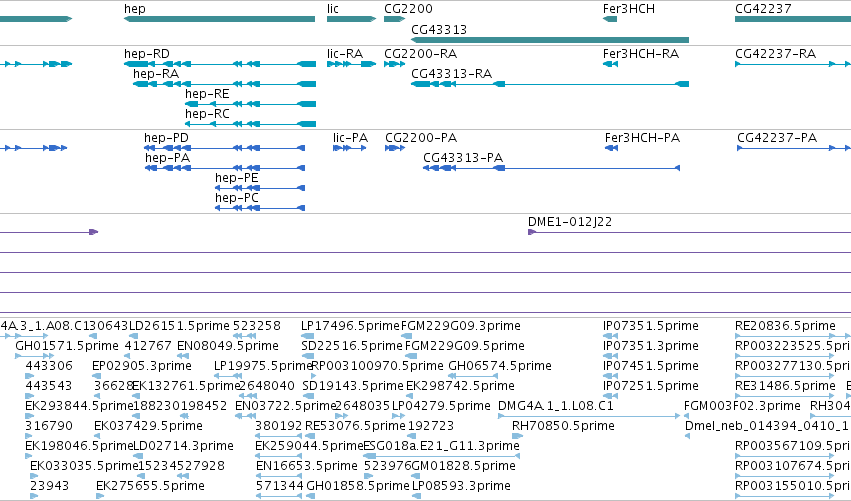Click the IP07451.5prime EST label

point(651,366)
